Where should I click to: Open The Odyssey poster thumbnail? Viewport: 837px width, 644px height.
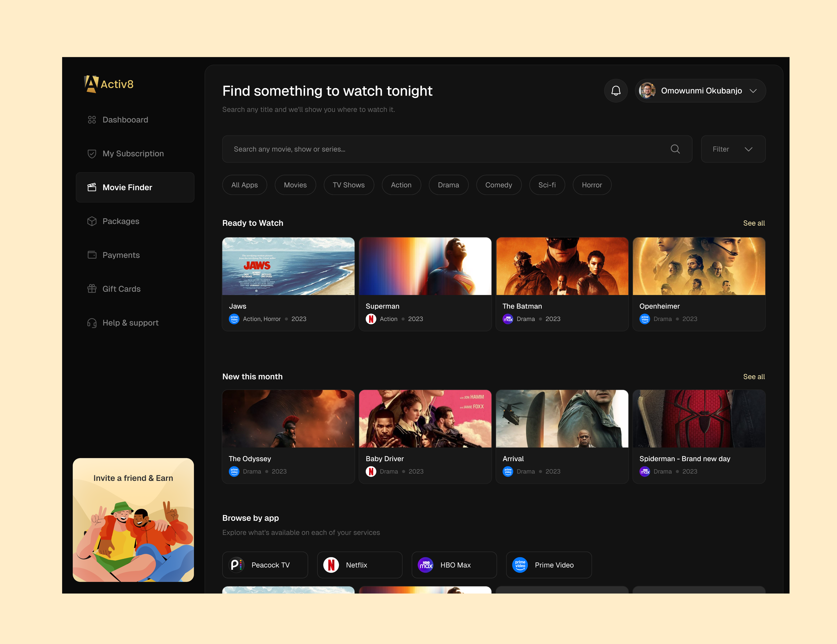(289, 419)
